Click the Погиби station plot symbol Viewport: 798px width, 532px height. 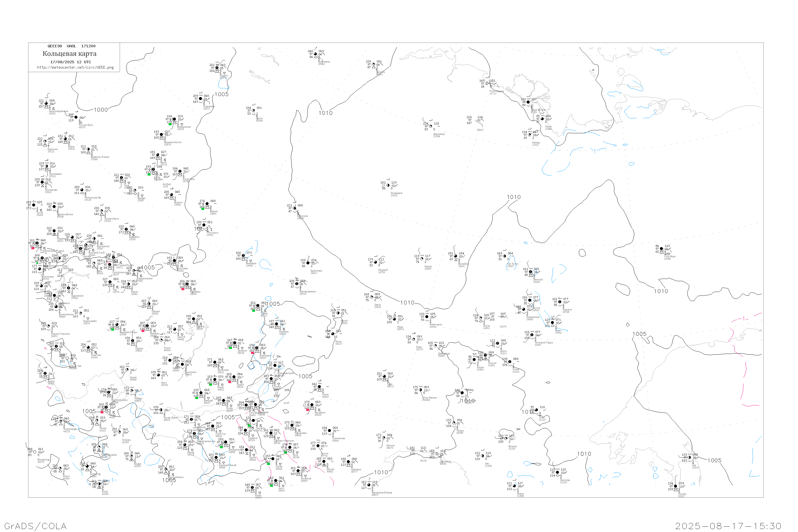pyautogui.click(x=676, y=487)
